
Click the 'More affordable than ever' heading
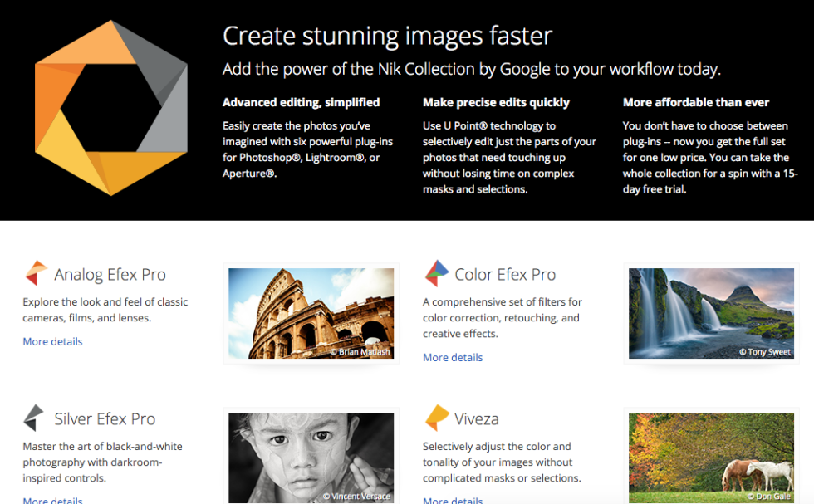(x=696, y=102)
